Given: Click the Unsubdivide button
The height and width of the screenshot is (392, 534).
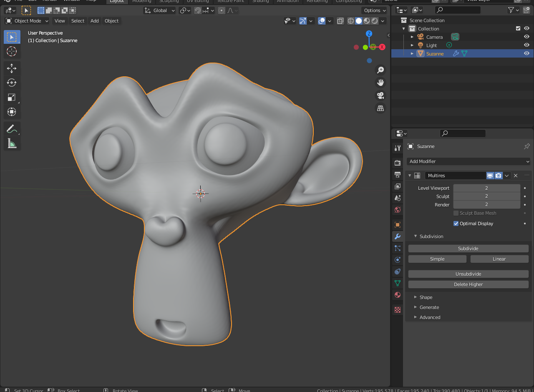Looking at the screenshot, I should [468, 274].
